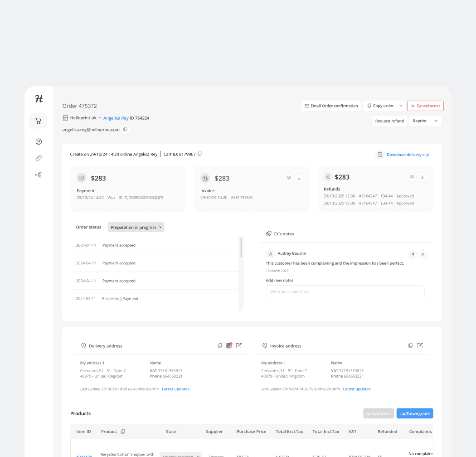Download the invoice ES81737631
Screen dimensions: 476x457
click(x=299, y=178)
